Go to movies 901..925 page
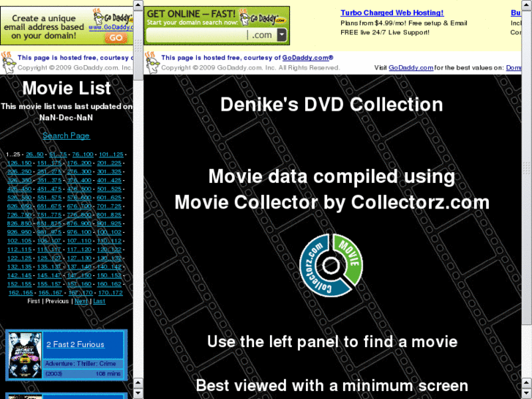The height and width of the screenshot is (399, 532). (109, 224)
